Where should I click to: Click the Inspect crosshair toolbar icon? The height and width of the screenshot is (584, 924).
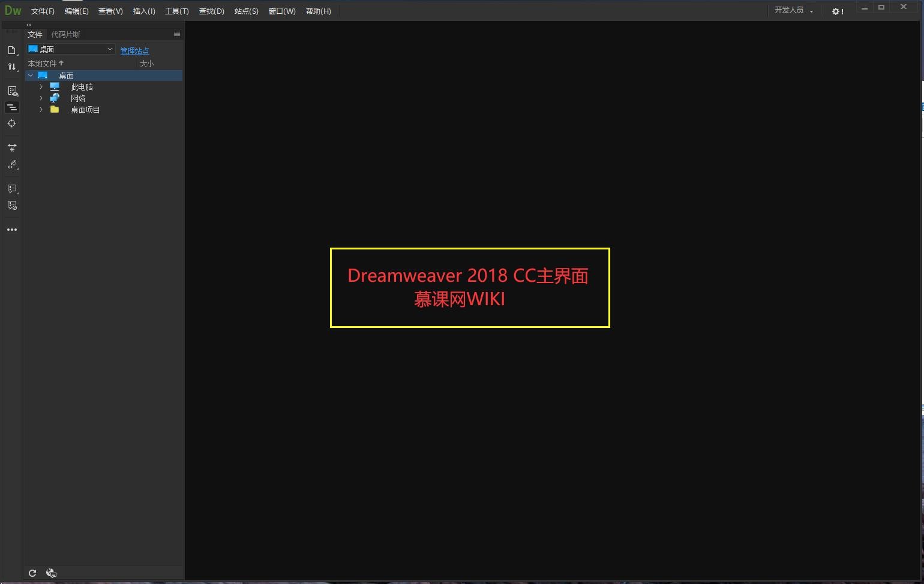[11, 124]
